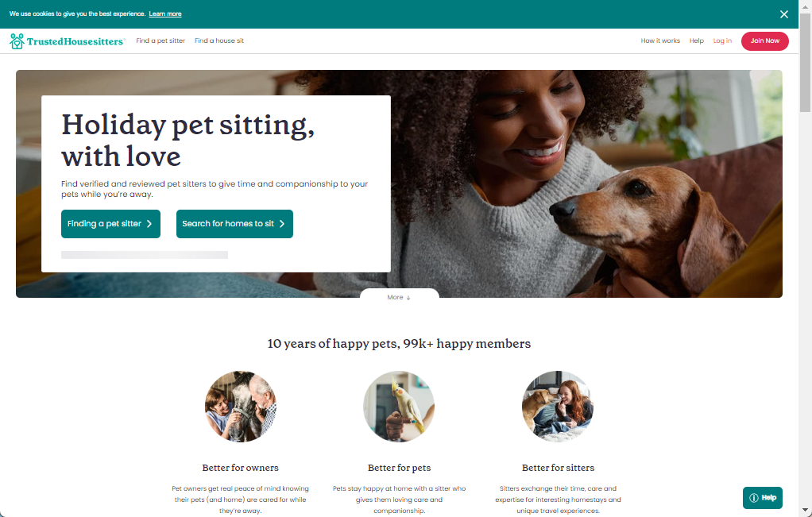Go to How it works page
Image resolution: width=812 pixels, height=517 pixels.
click(x=660, y=41)
